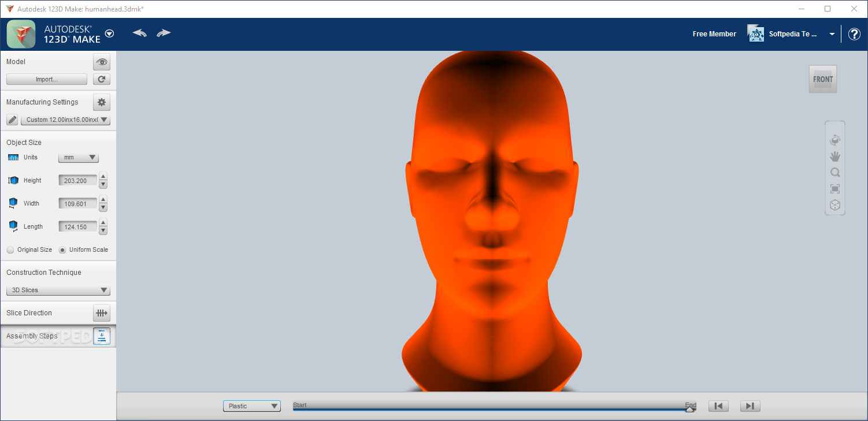Click the Import... button

[x=47, y=79]
